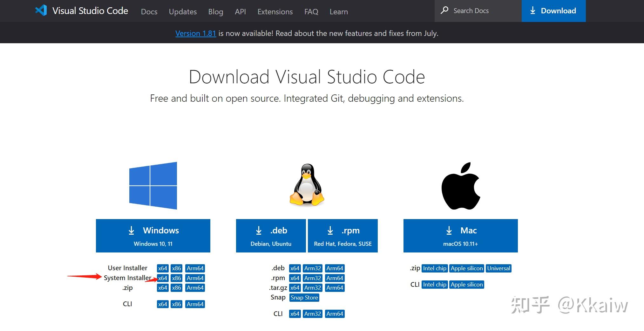
Task: Click the download arrow on the .deb button
Action: (x=258, y=231)
